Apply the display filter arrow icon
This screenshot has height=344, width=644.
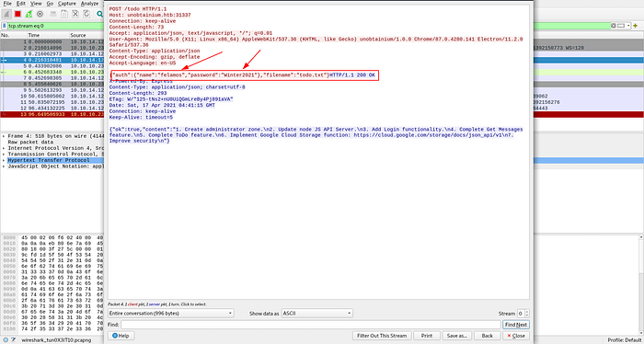coord(621,26)
